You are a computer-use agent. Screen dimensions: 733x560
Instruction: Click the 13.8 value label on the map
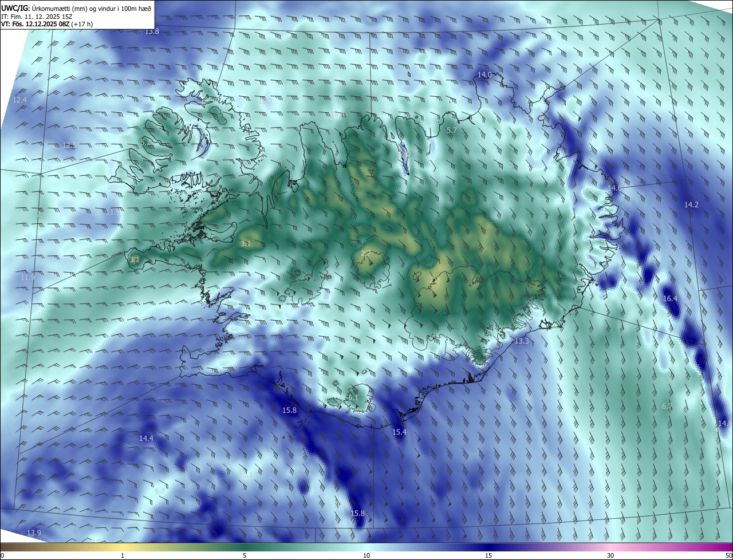[152, 31]
